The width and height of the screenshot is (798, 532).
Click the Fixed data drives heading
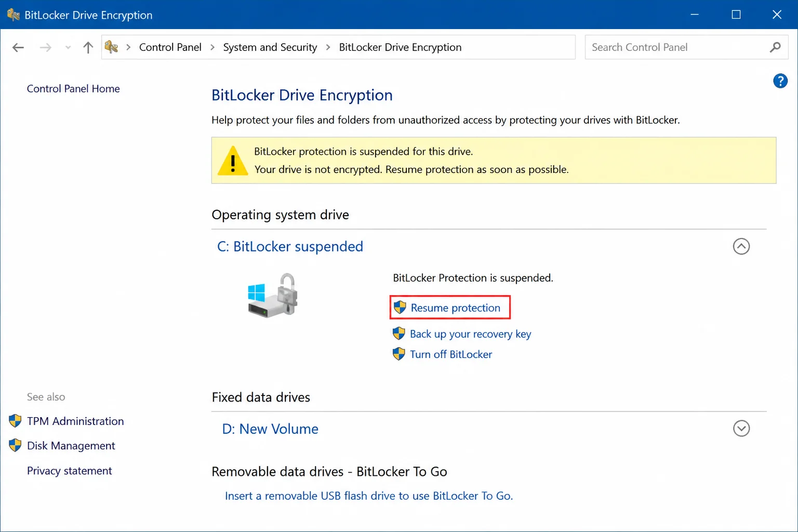point(261,397)
